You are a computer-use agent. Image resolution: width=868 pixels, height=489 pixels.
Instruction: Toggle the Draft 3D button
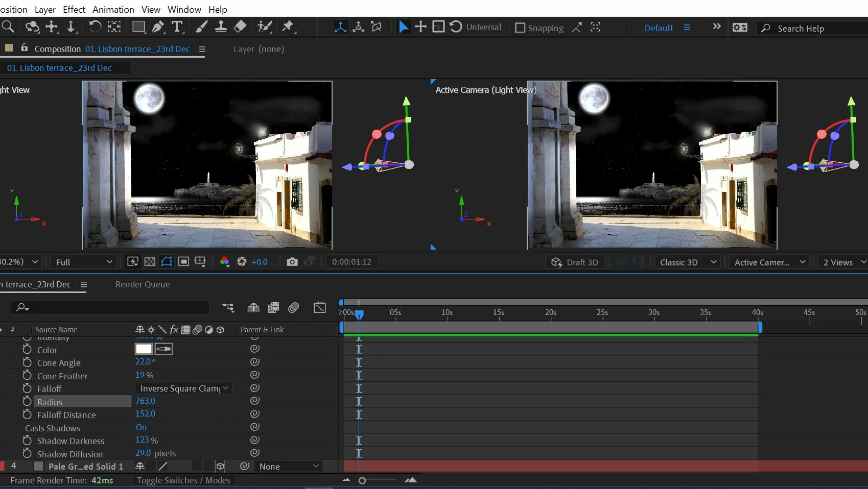click(x=575, y=262)
